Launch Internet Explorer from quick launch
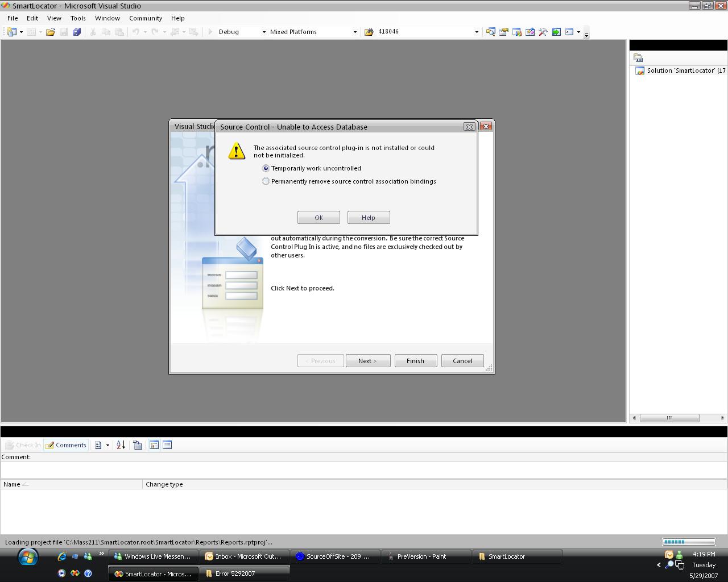 pos(61,556)
